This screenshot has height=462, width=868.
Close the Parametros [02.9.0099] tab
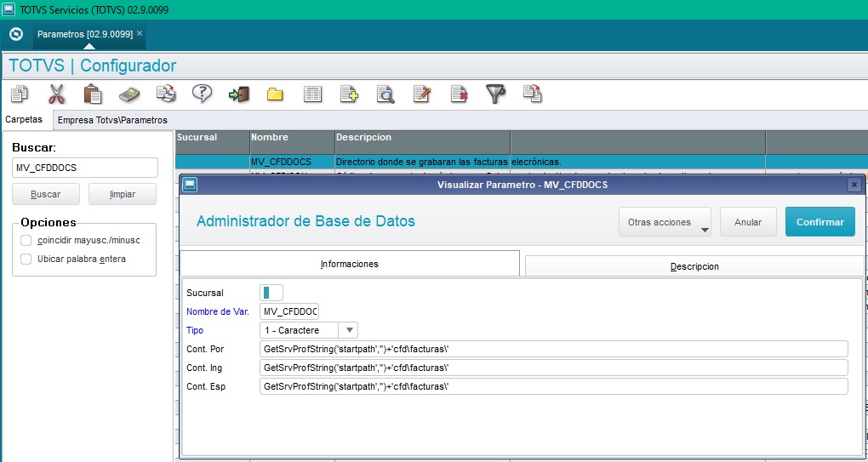140,34
